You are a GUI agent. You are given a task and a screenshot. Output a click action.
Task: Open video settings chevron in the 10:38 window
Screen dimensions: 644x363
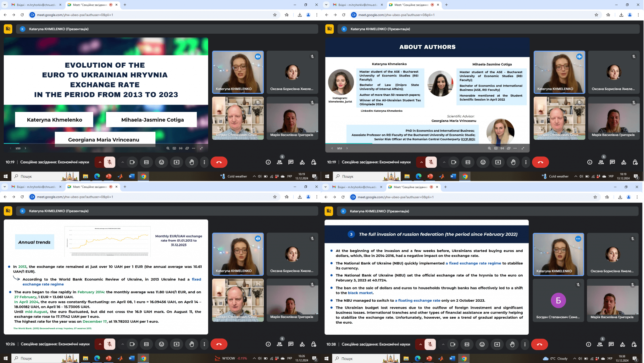pyautogui.click(x=443, y=344)
